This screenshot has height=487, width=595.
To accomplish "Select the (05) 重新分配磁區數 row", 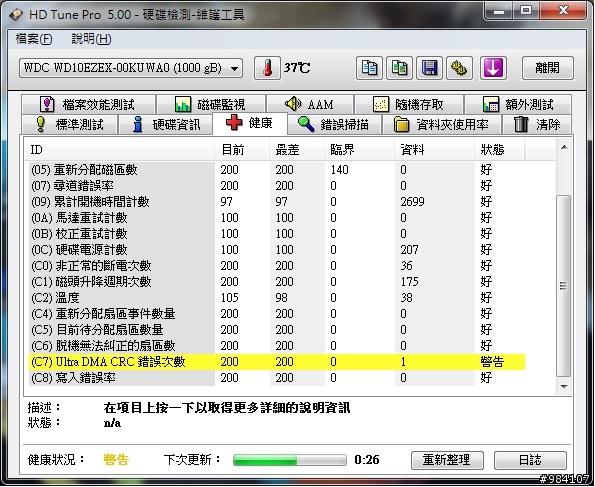I will tap(277, 170).
